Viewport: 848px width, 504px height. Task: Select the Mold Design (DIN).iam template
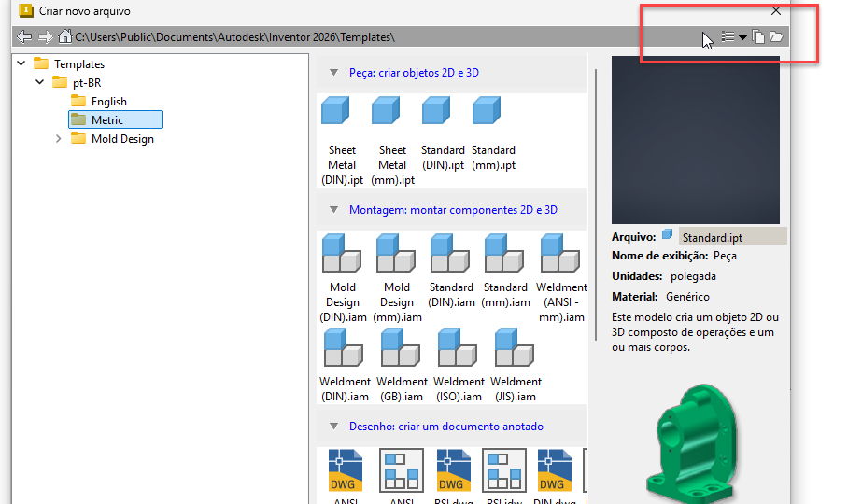pos(343,277)
